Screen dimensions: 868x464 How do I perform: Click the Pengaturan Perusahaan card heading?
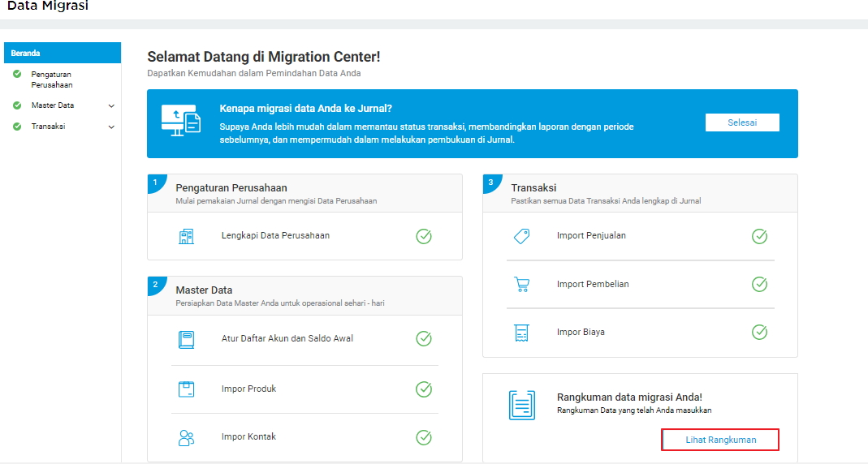click(231, 188)
